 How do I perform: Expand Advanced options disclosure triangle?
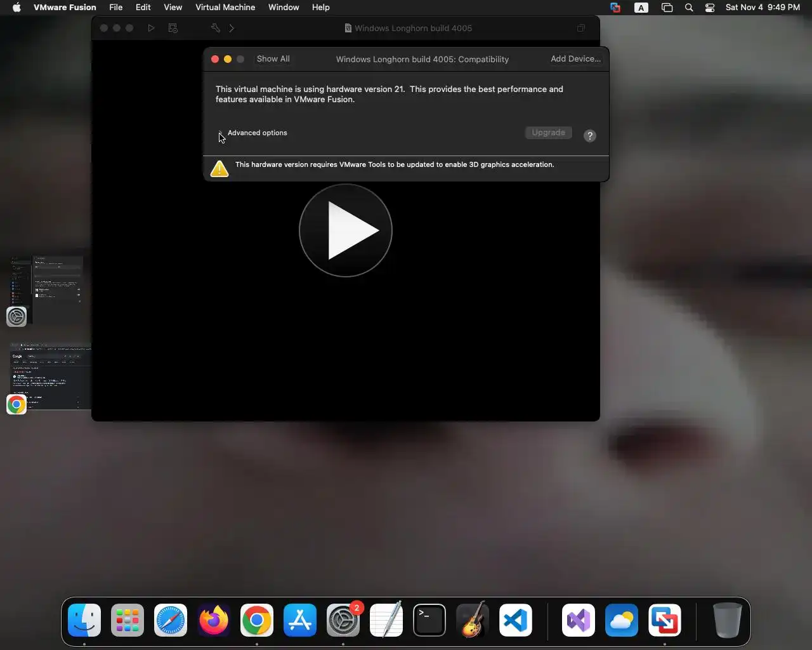(220, 133)
